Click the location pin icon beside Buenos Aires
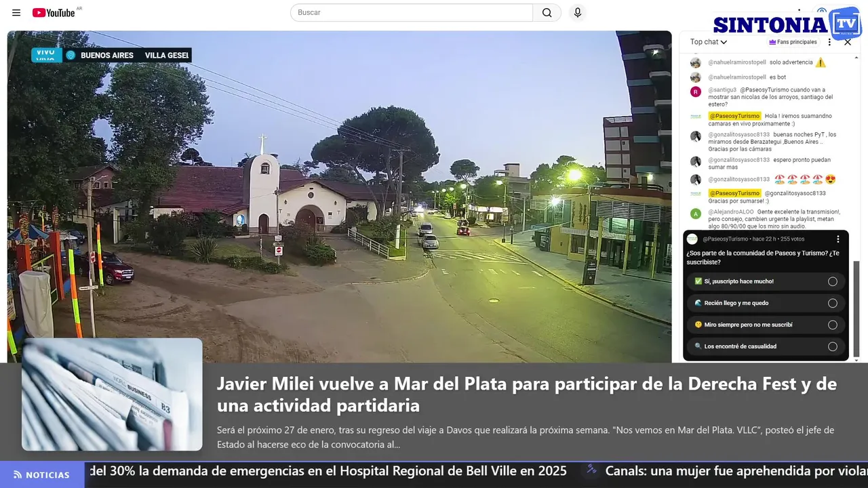 click(71, 55)
